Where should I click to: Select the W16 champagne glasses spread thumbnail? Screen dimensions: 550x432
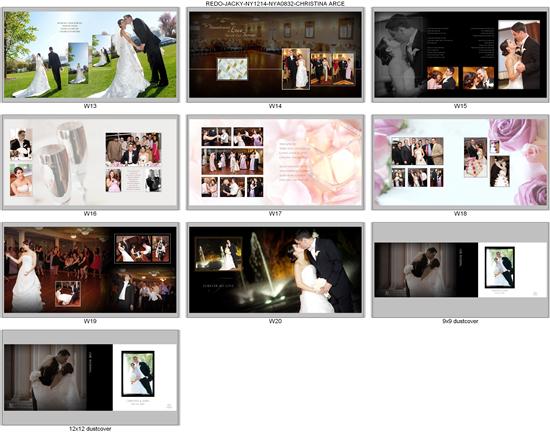[x=90, y=162]
